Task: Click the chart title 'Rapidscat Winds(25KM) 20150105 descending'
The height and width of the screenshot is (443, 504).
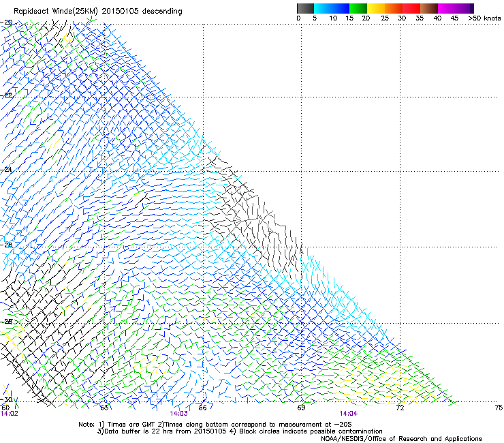Action: [x=98, y=12]
